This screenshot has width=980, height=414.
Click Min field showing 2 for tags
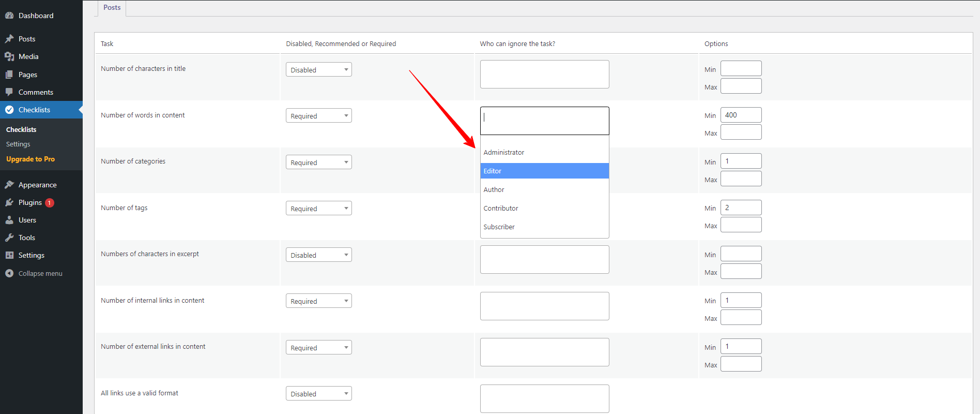(741, 208)
